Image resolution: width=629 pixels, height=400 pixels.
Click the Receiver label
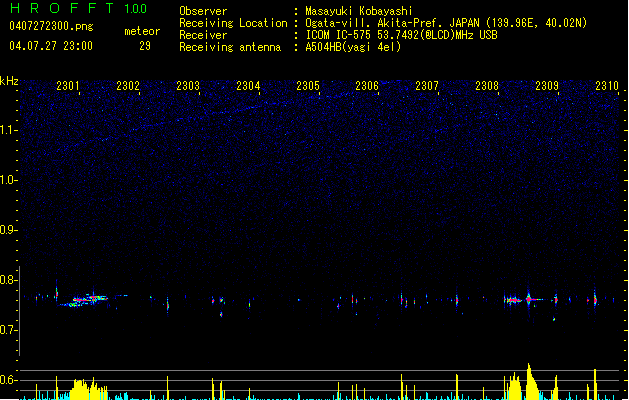tap(203, 35)
